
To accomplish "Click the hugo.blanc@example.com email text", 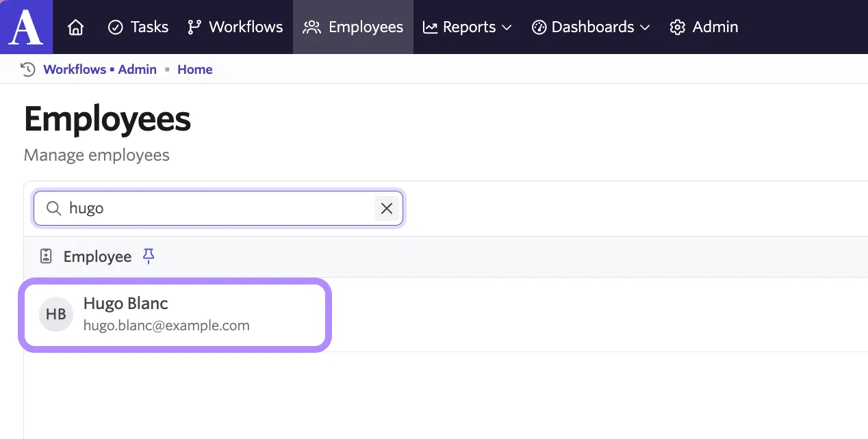I will coord(166,325).
